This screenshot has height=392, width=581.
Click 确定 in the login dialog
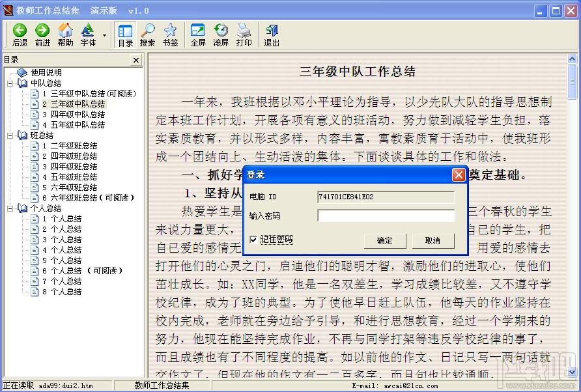click(384, 241)
